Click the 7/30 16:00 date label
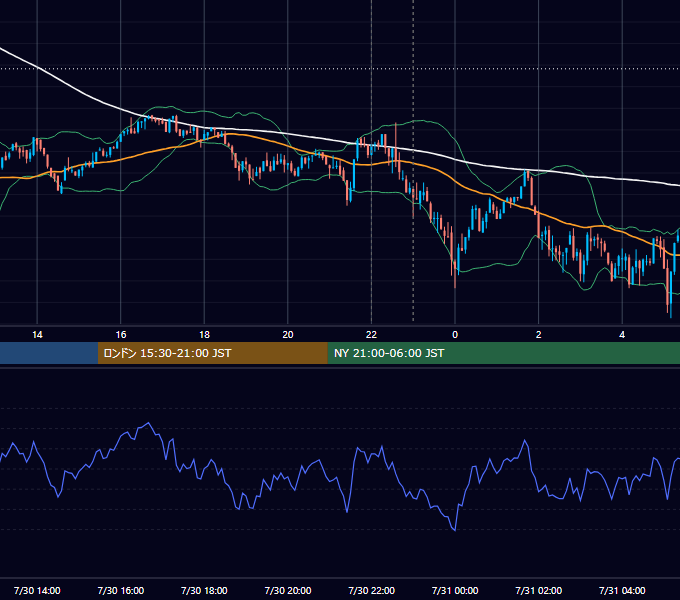680x600 pixels. click(121, 590)
